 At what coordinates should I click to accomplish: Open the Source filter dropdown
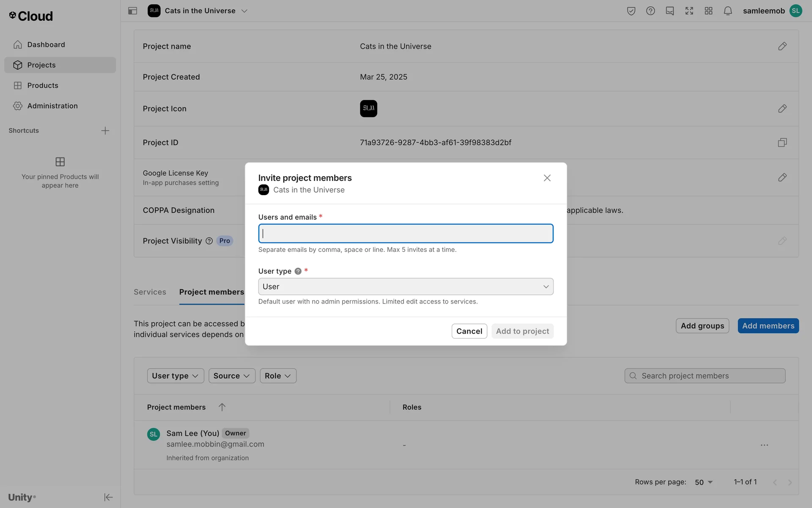232,376
